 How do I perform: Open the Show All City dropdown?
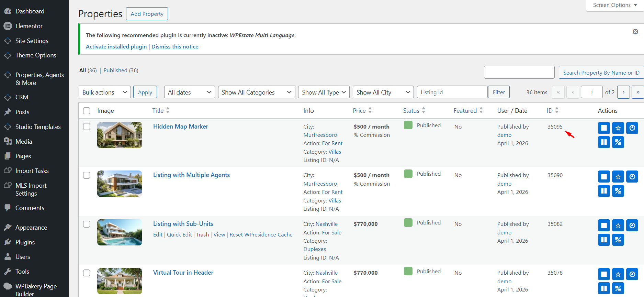click(x=383, y=92)
